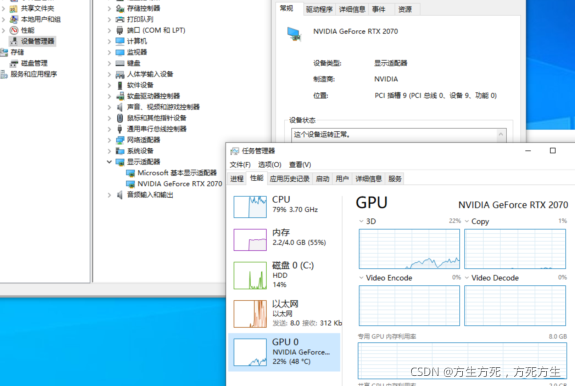
Task: Switch to the 用户 tab
Action: click(x=342, y=179)
